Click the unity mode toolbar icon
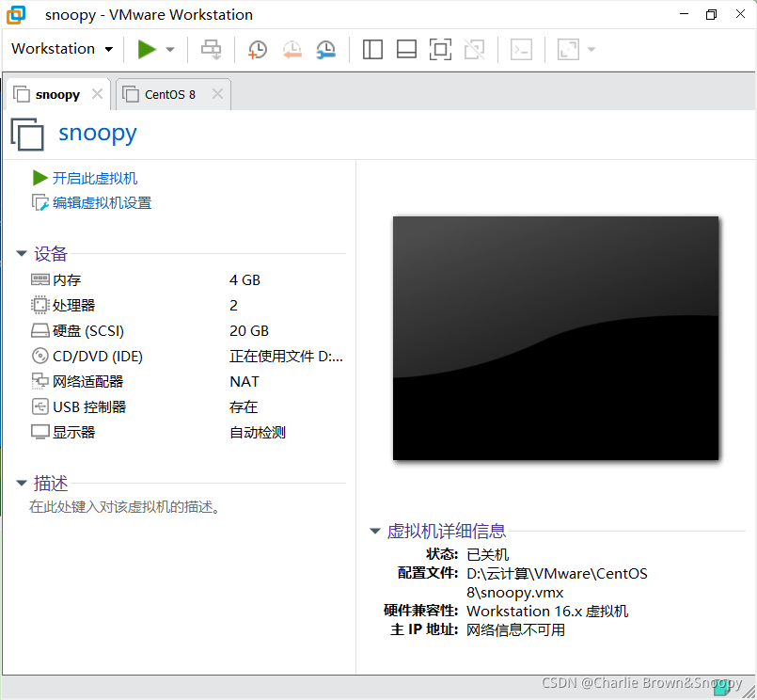Image resolution: width=757 pixels, height=700 pixels. coord(475,49)
